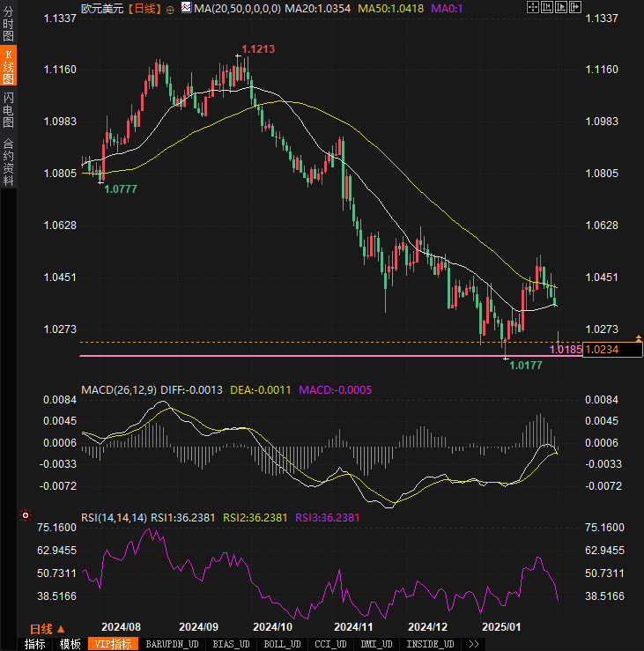The image size is (644, 651).
Task: Open the 闪电图 view
Action: (x=8, y=109)
